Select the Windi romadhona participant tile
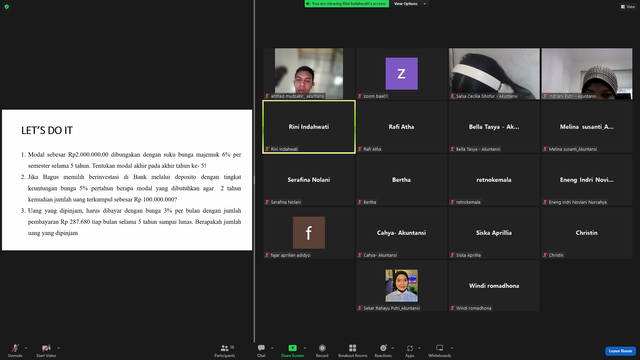 coord(494,286)
